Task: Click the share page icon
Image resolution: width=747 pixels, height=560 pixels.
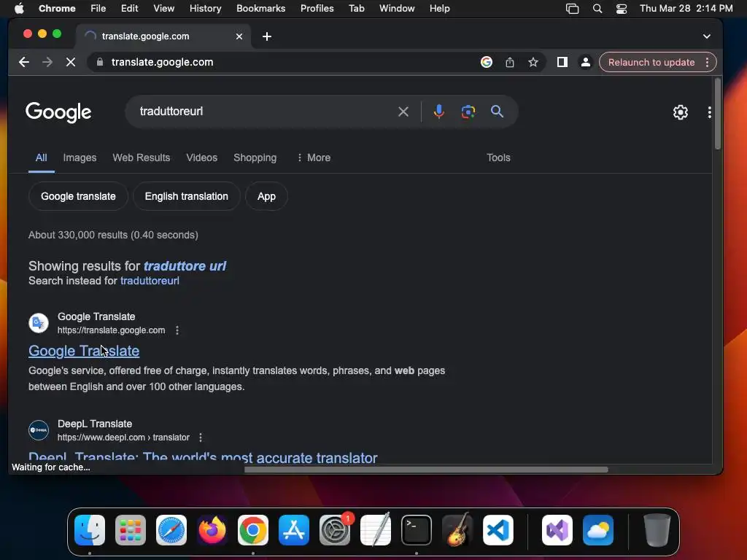Action: (510, 62)
